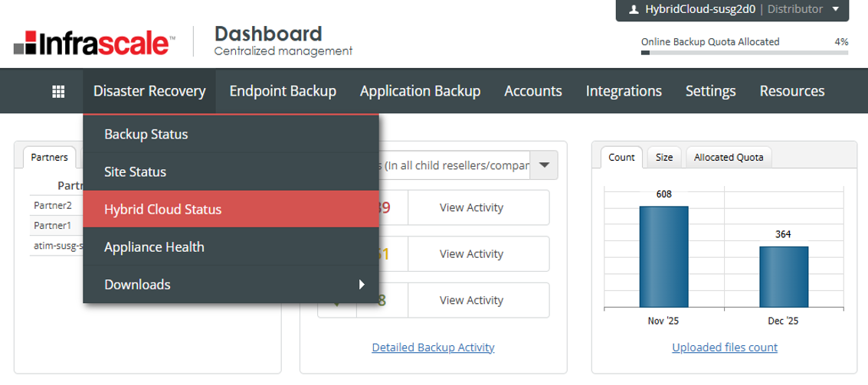Image resolution: width=868 pixels, height=385 pixels.
Task: Switch to the Size tab
Action: [664, 158]
